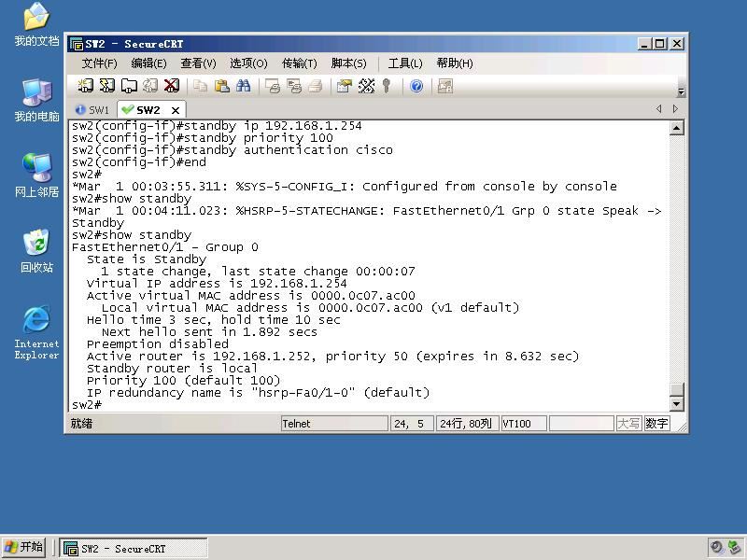Click the Print Selection icon

[x=294, y=86]
